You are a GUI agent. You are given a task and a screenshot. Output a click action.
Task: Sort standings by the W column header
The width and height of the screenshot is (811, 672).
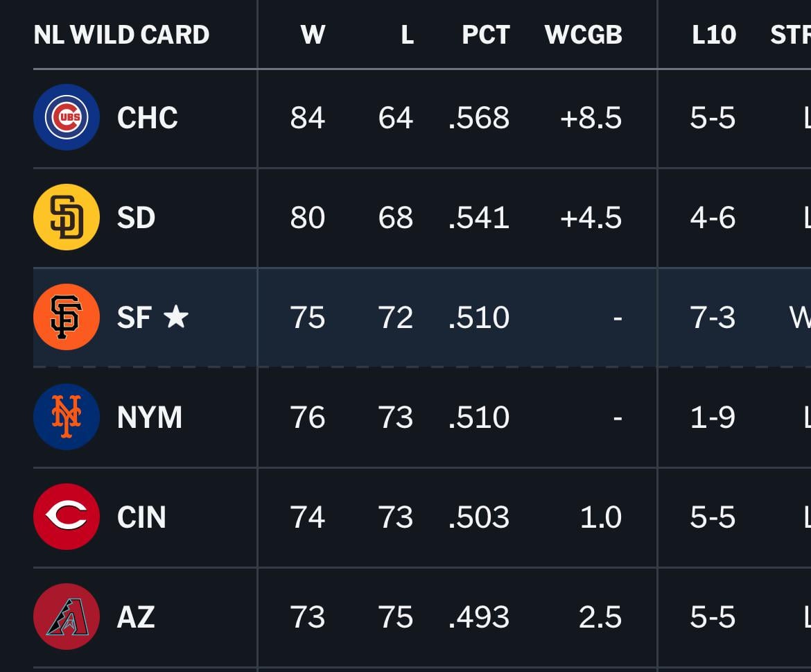313,35
